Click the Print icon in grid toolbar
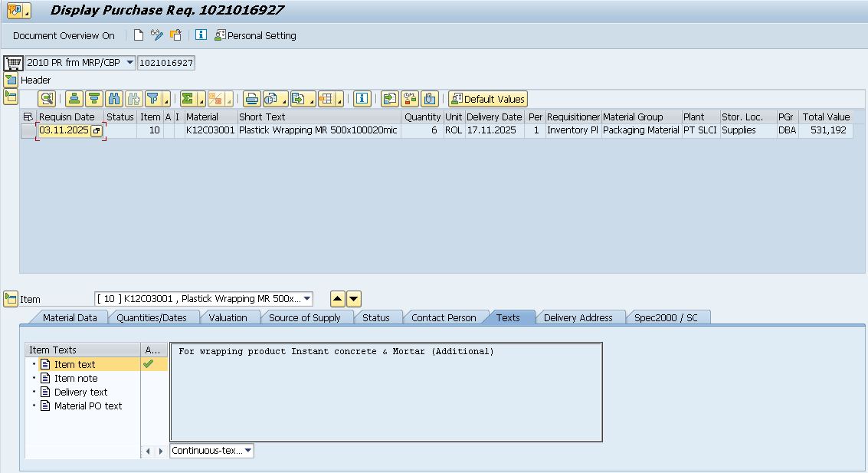Image resolution: width=868 pixels, height=473 pixels. point(251,99)
